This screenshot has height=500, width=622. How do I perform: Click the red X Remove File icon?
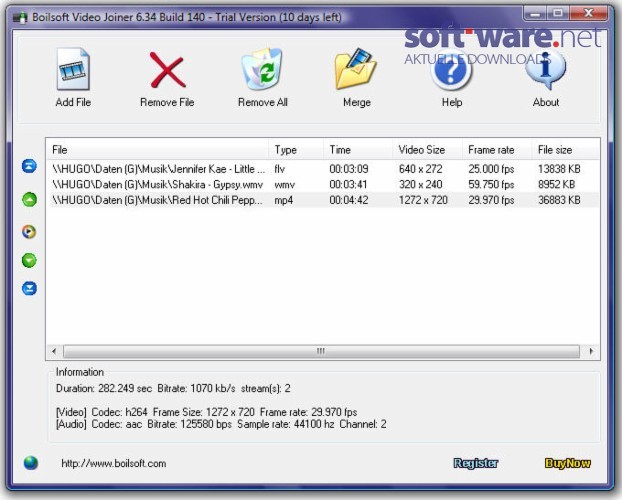[x=167, y=70]
